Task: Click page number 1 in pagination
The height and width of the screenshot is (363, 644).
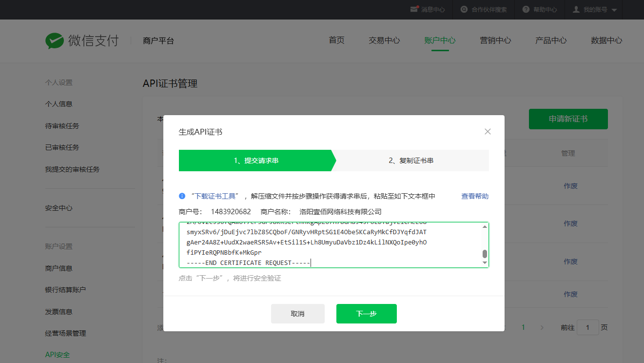Action: [x=524, y=327]
